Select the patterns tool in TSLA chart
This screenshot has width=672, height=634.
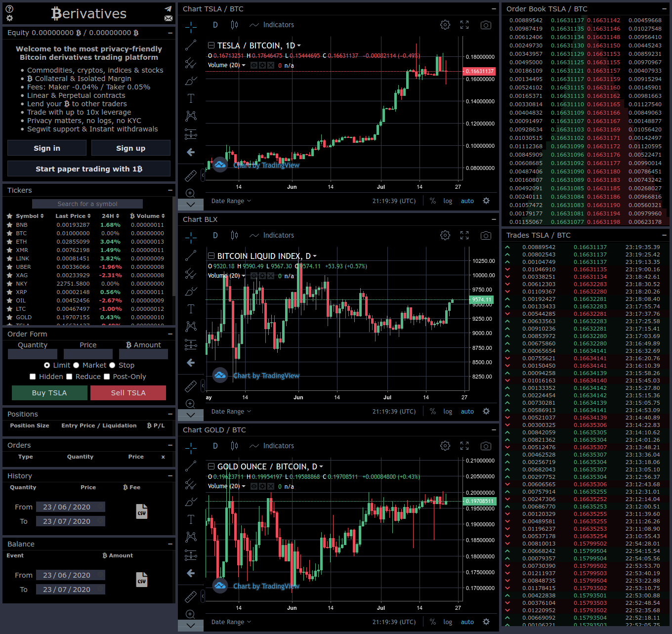tap(191, 116)
